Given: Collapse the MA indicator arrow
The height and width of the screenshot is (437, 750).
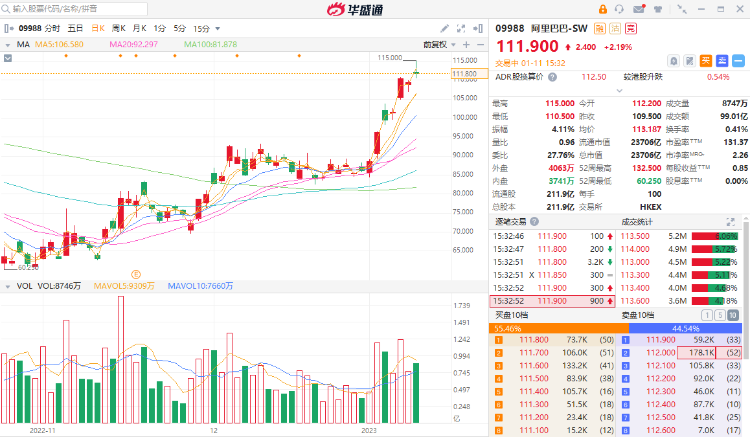Looking at the screenshot, I should tap(8, 45).
